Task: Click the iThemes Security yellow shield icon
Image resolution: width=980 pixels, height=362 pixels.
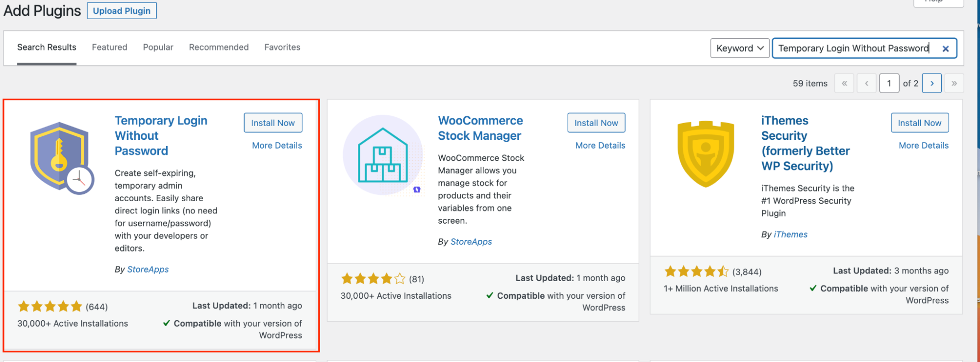Action: click(705, 154)
